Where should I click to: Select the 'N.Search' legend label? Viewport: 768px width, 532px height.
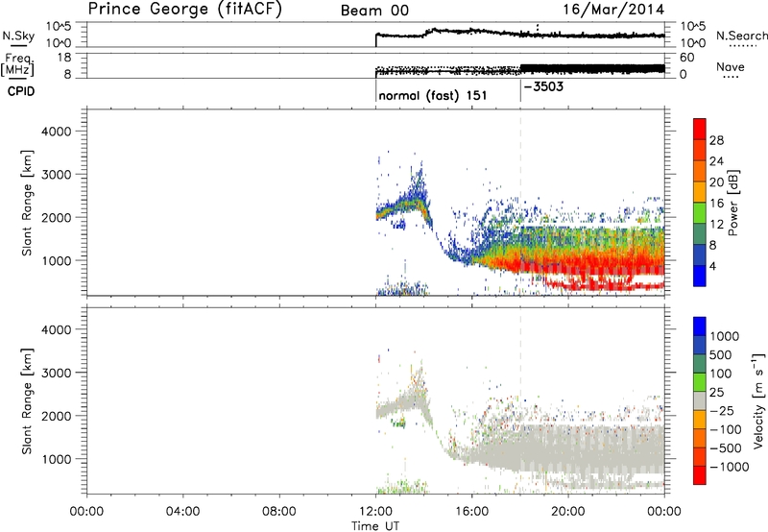point(741,36)
